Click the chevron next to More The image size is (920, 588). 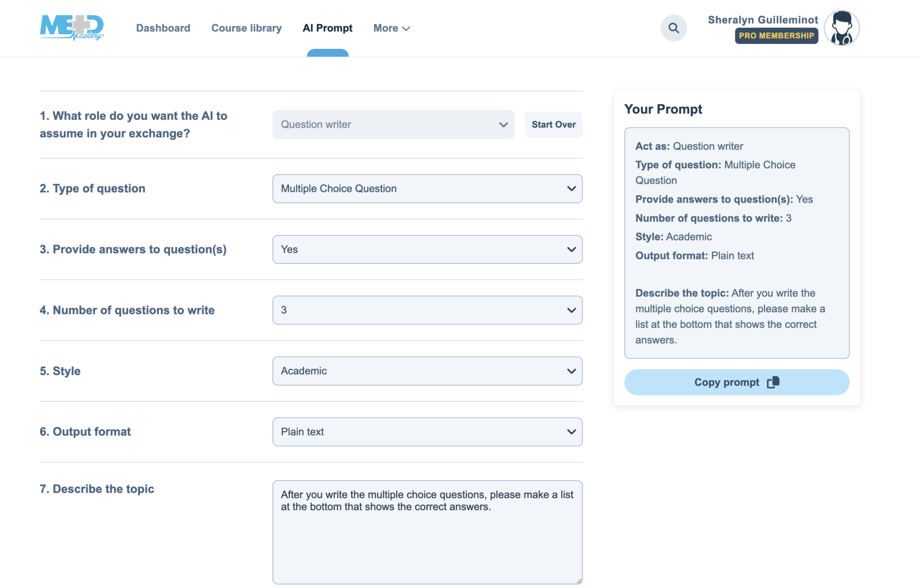(x=406, y=28)
